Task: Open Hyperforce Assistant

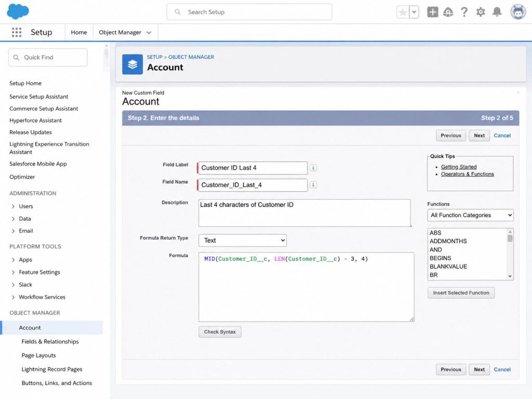Action: click(x=36, y=121)
